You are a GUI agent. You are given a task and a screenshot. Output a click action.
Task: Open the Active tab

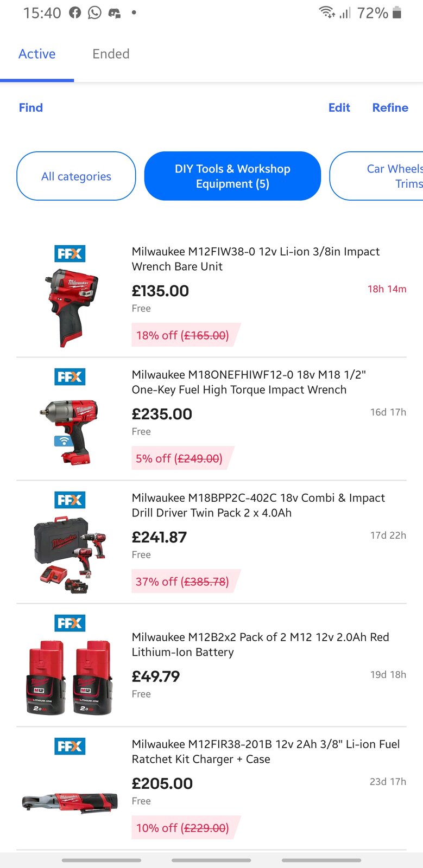(37, 54)
